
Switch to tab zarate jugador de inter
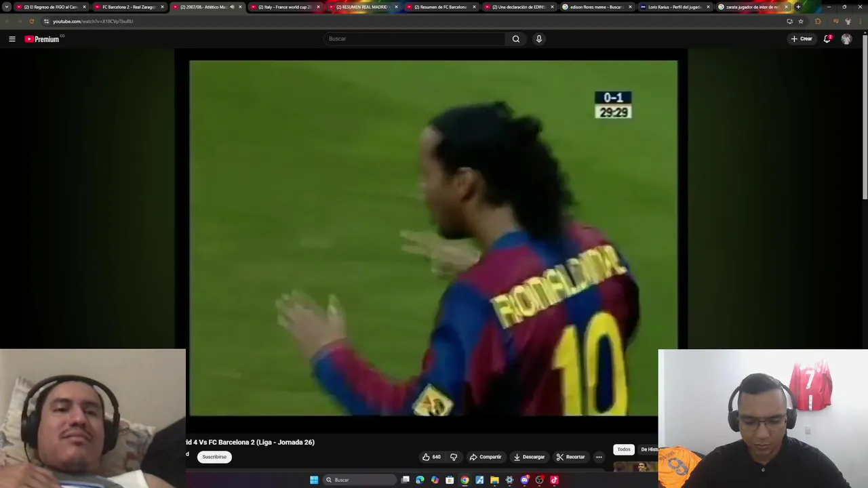pyautogui.click(x=753, y=7)
